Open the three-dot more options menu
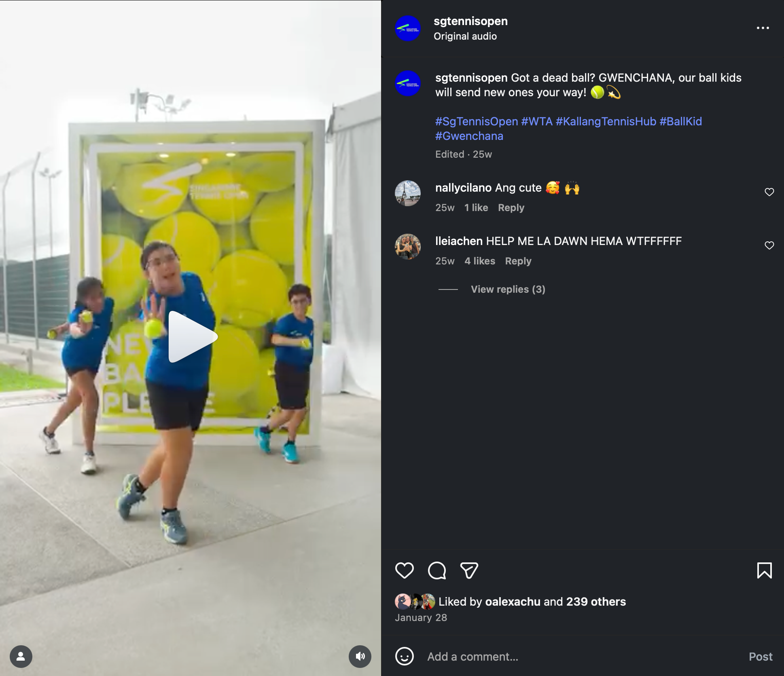The height and width of the screenshot is (676, 784). (763, 28)
